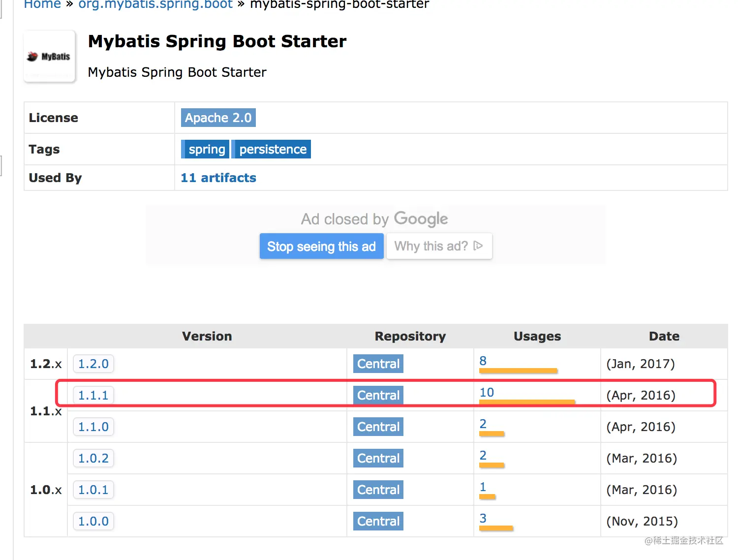Screen dimensions: 738x560
Task: Open version 1.0.1
Action: click(93, 490)
